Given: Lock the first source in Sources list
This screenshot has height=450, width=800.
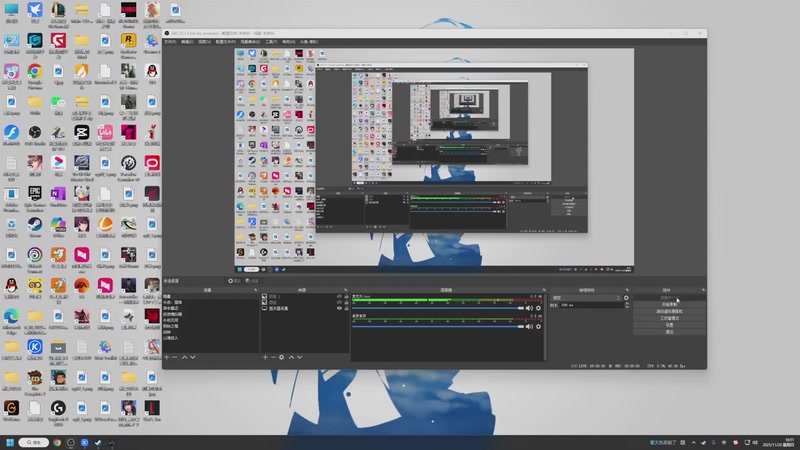Looking at the screenshot, I should pos(346,296).
